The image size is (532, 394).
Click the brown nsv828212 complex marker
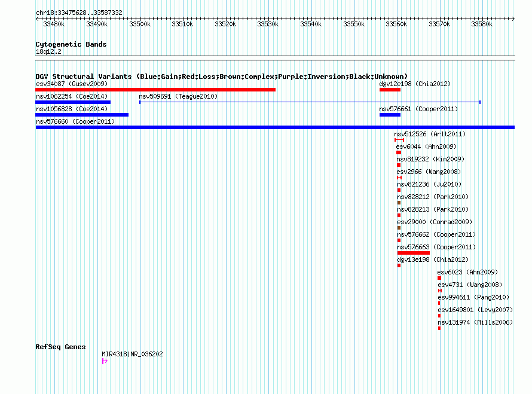(x=399, y=203)
